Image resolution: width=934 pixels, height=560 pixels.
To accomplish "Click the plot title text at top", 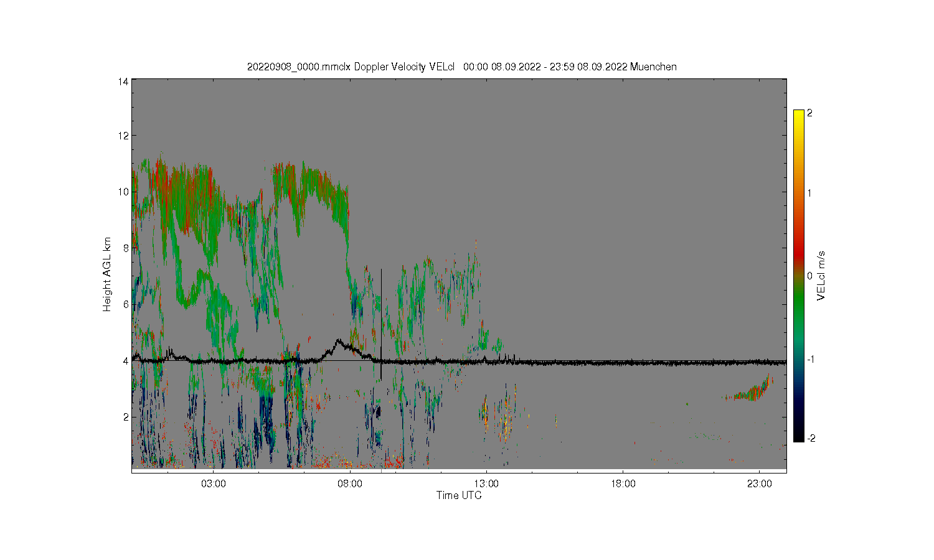I will 462,67.
